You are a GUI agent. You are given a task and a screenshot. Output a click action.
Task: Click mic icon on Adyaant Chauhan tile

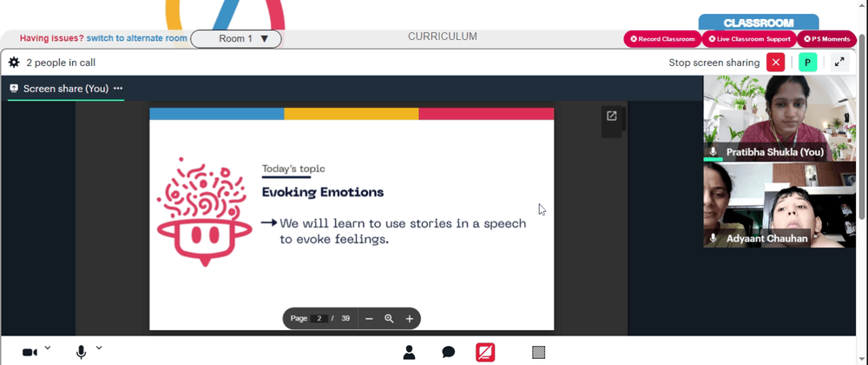(713, 238)
